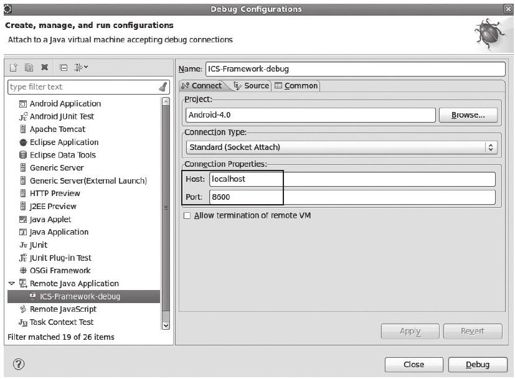
Task: Click the Browse... button
Action: pyautogui.click(x=468, y=115)
